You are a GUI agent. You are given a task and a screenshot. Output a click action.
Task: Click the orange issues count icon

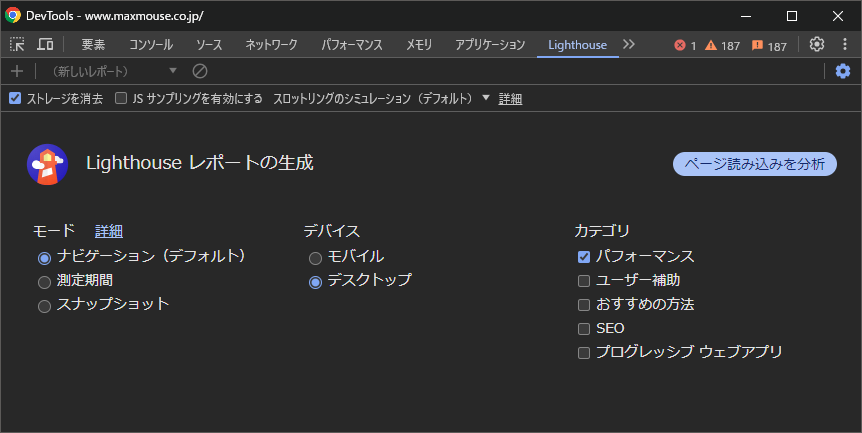[758, 45]
